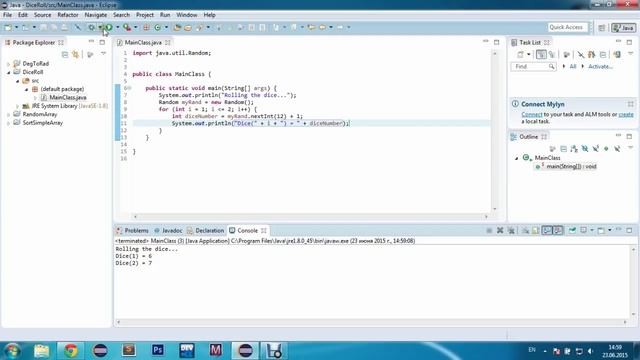640x360 pixels.
Task: Click Hide Non-Public Members green dot in Outline
Action: 606,149
